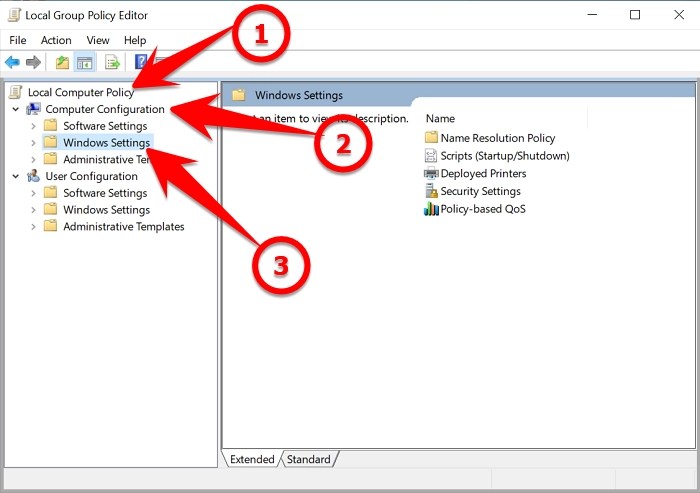Open the File menu

coord(17,40)
